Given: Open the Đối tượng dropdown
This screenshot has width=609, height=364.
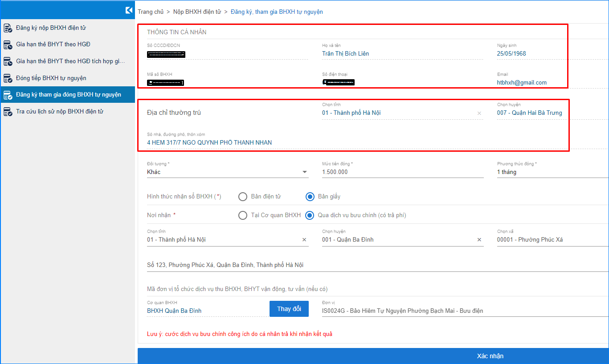Looking at the screenshot, I should click(x=305, y=172).
